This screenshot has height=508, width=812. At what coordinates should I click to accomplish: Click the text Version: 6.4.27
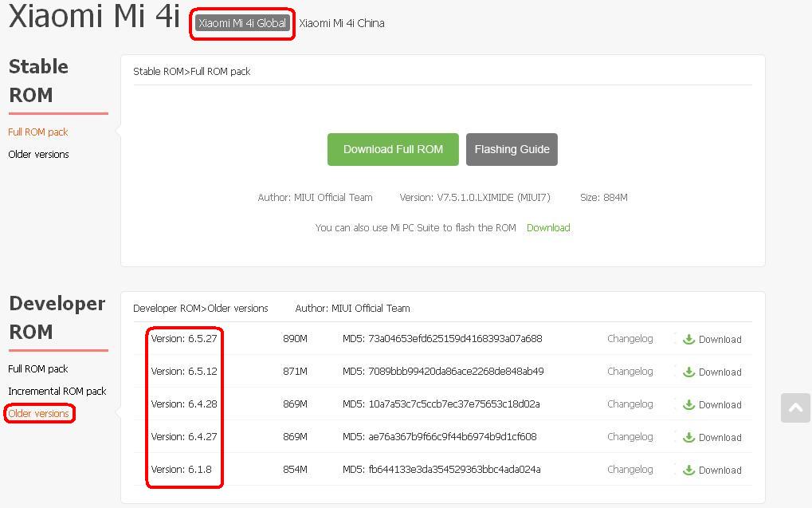tap(184, 436)
